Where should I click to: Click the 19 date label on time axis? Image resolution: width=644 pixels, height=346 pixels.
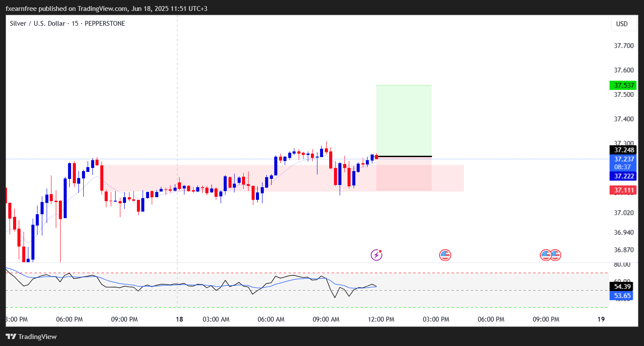pos(601,319)
